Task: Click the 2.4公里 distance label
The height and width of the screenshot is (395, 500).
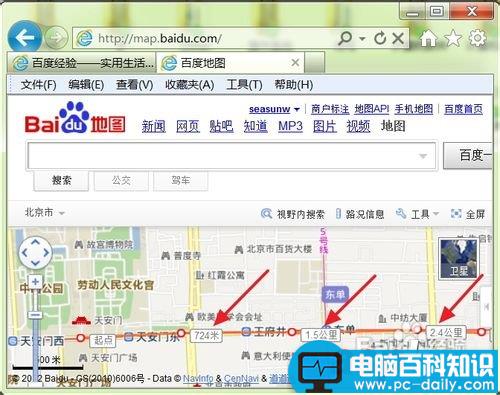Action: (x=446, y=332)
